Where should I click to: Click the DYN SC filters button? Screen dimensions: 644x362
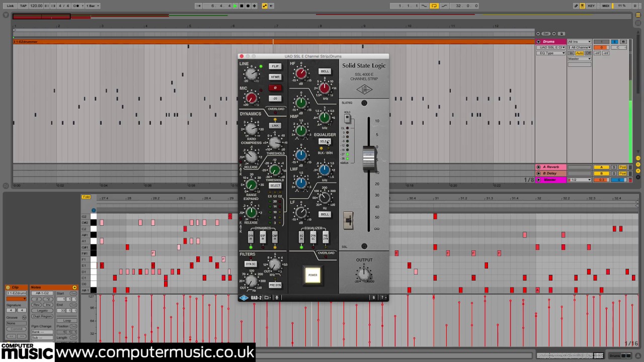pos(251,264)
